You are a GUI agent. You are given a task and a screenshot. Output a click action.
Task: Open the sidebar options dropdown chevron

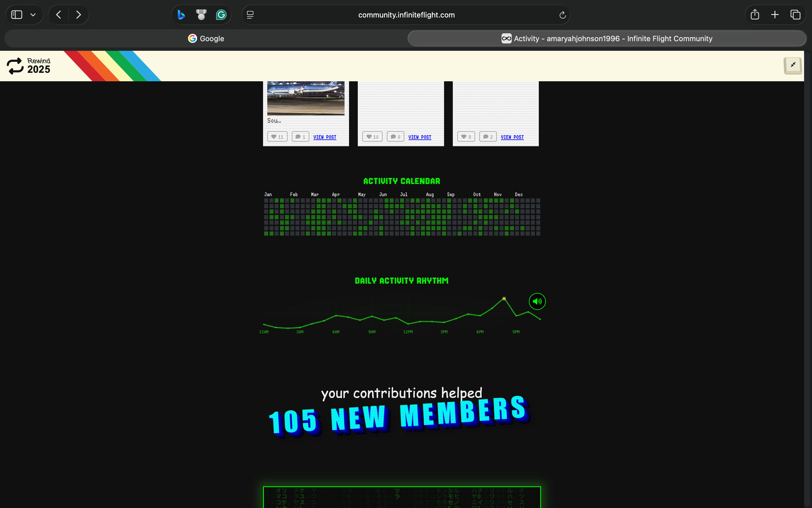pos(33,15)
